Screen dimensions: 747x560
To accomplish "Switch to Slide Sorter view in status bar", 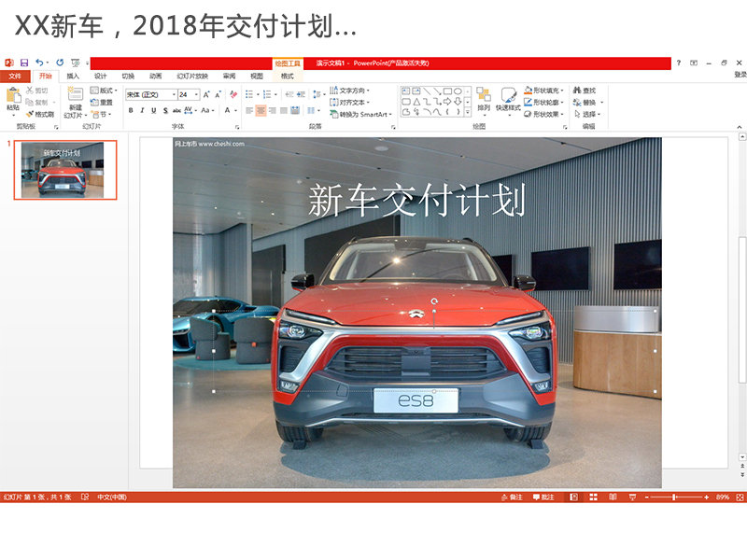I will tap(593, 497).
